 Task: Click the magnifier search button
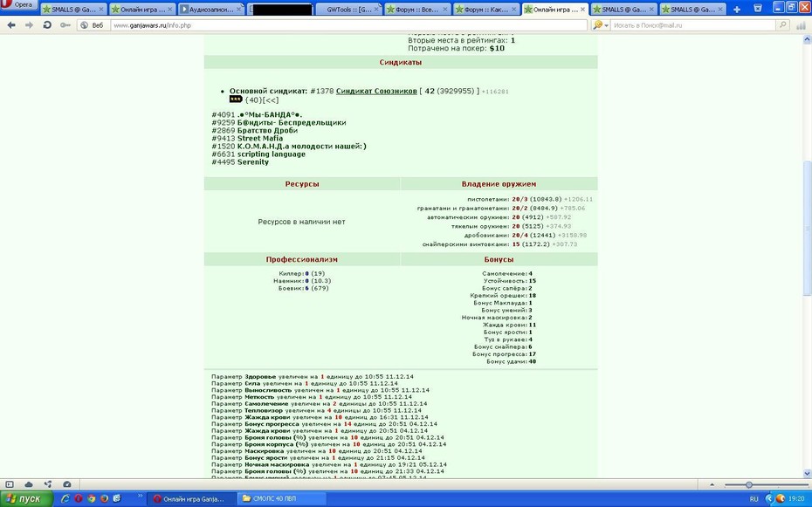point(782,24)
